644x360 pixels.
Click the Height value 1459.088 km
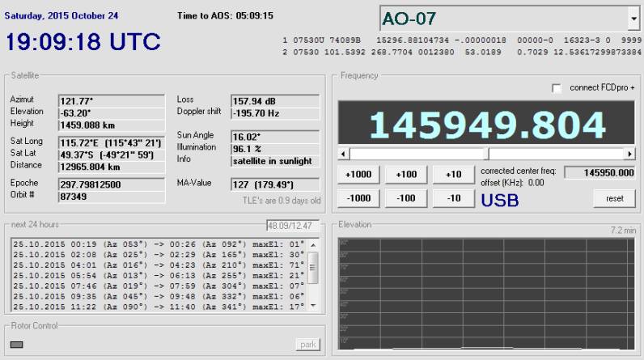point(112,125)
